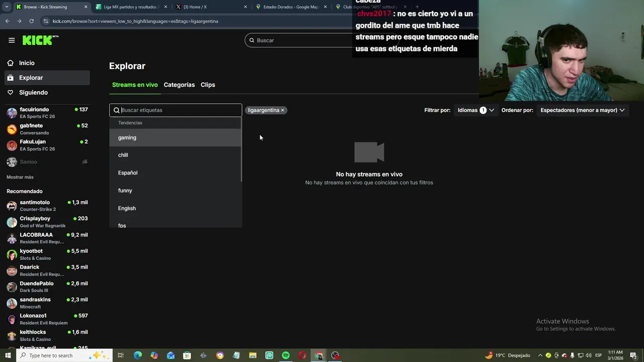This screenshot has height=362, width=644.
Task: Open Lokonazo1 in the recommended list
Action: click(47, 319)
